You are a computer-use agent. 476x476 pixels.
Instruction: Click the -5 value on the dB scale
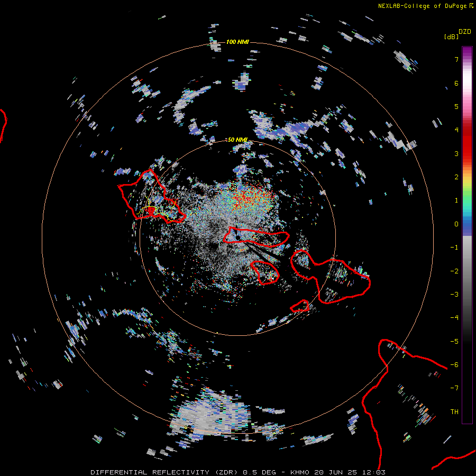pyautogui.click(x=454, y=342)
